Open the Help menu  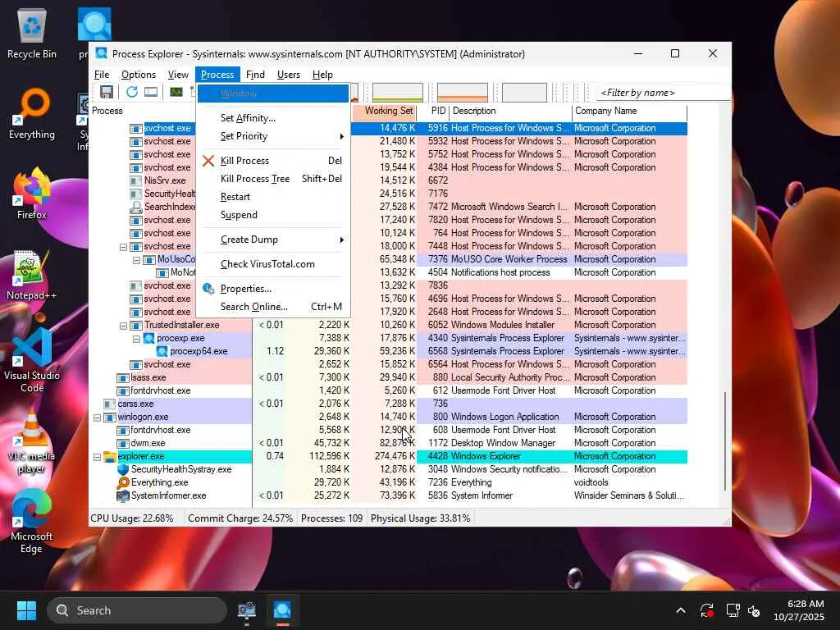click(x=322, y=75)
